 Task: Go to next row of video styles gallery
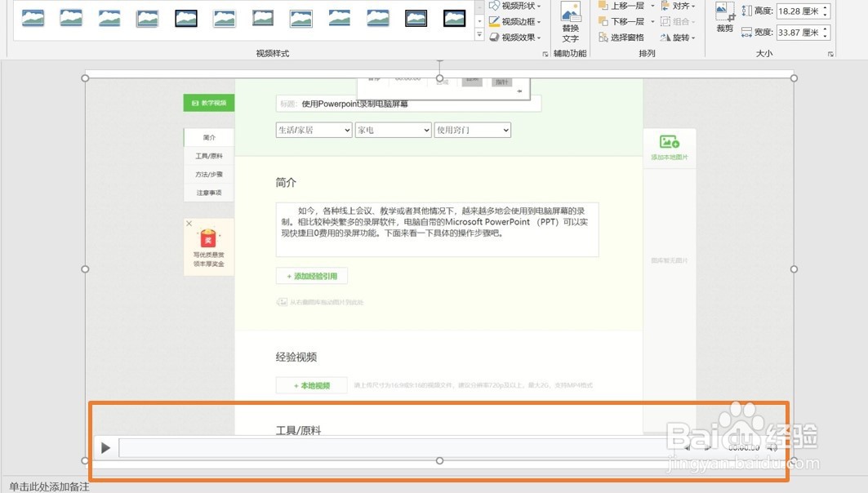(479, 20)
